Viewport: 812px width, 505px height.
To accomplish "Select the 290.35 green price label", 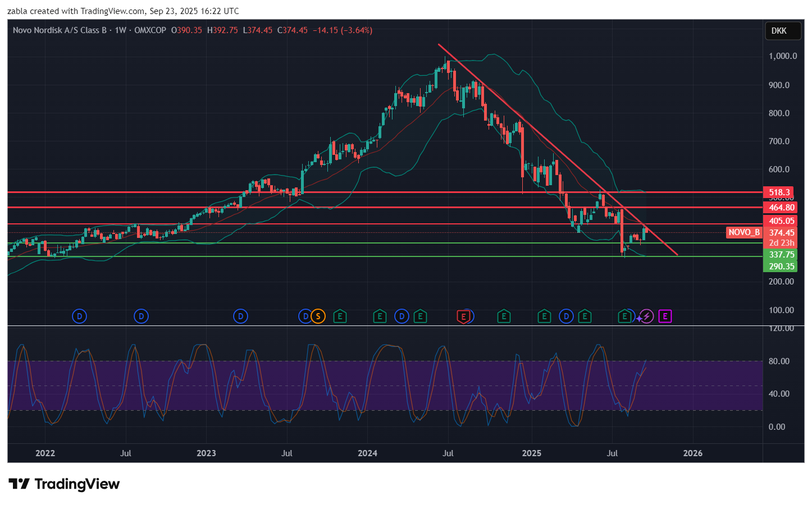I will 781,267.
